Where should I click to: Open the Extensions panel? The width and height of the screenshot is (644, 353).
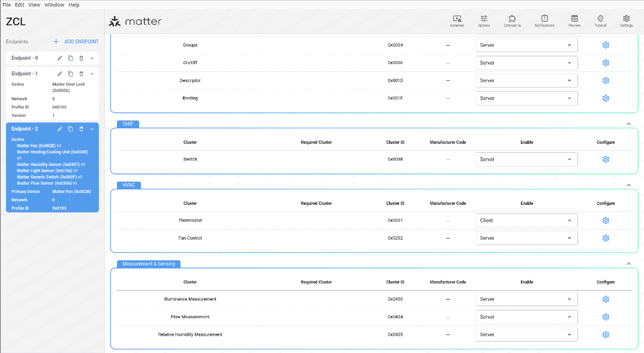(x=511, y=20)
